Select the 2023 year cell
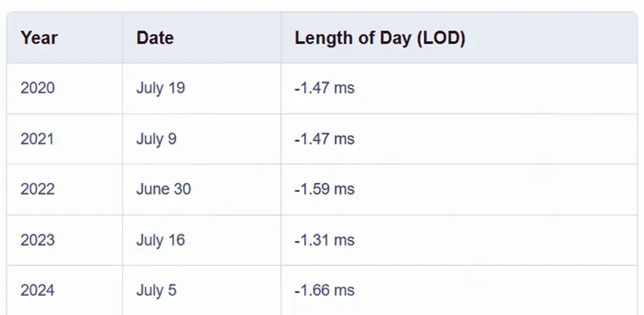Image resolution: width=644 pixels, height=315 pixels. (x=64, y=240)
